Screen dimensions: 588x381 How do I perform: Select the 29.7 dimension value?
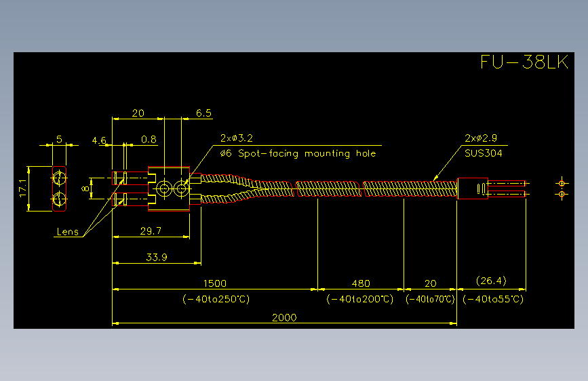tap(151, 231)
